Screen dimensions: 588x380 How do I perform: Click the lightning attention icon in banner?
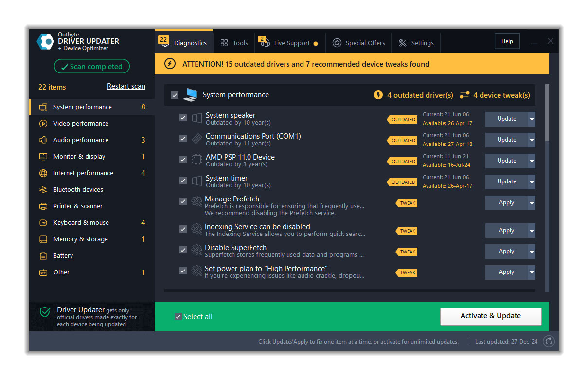coord(170,64)
